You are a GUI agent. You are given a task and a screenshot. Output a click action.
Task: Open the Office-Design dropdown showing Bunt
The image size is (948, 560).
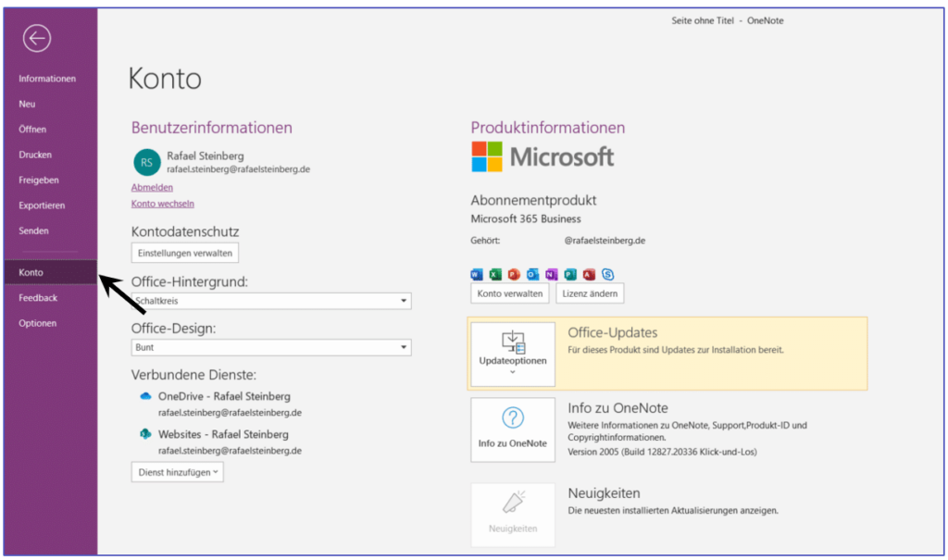271,347
